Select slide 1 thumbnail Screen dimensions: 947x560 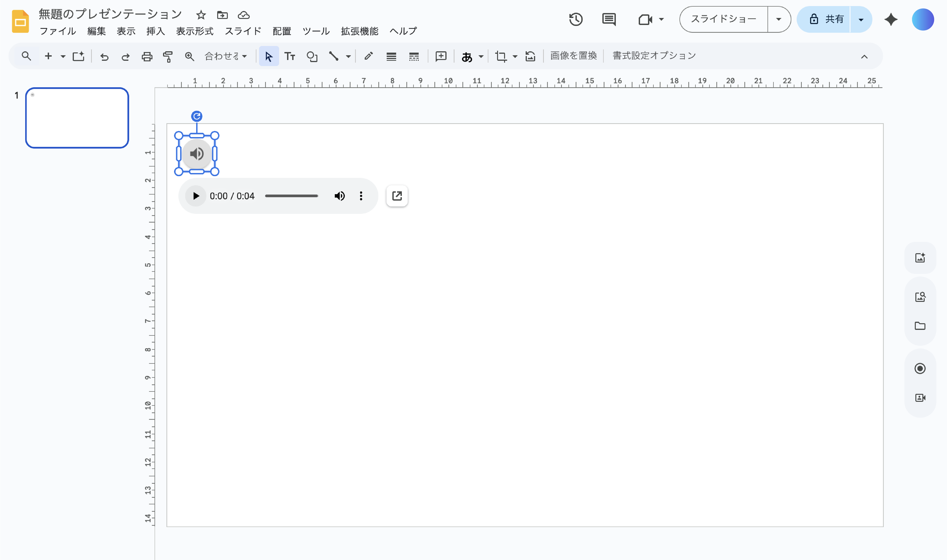point(77,118)
